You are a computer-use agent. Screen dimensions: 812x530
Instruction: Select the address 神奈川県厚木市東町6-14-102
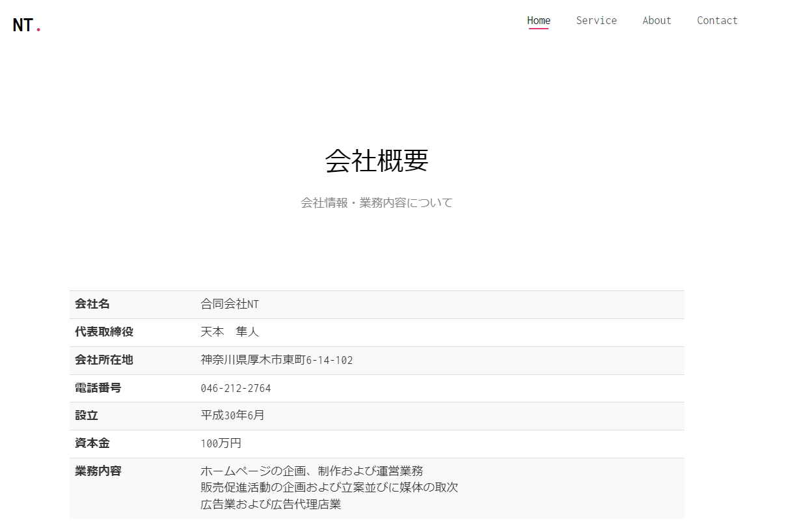tap(277, 360)
